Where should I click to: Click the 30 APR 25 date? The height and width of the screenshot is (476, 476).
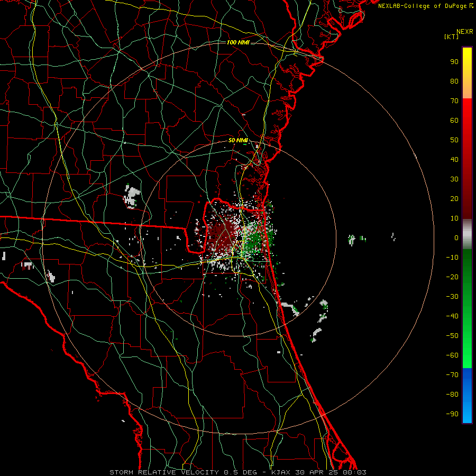[x=317, y=472]
